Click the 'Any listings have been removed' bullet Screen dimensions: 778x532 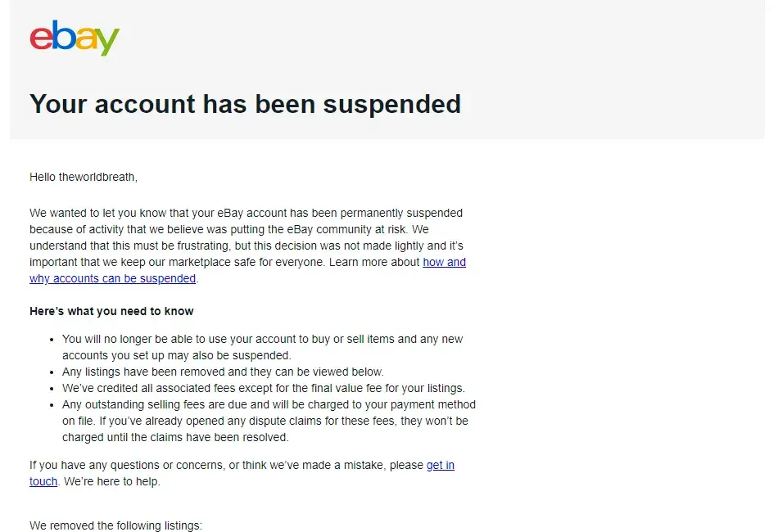[x=223, y=372]
